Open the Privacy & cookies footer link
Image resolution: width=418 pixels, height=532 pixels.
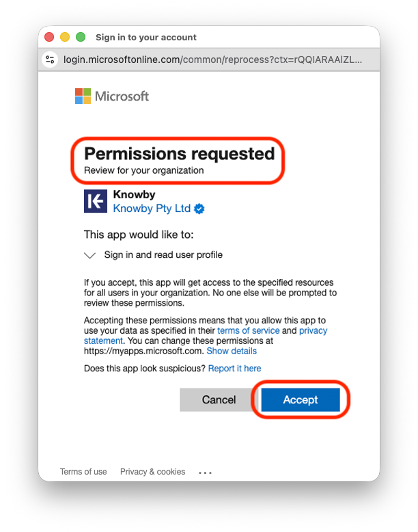(x=152, y=472)
